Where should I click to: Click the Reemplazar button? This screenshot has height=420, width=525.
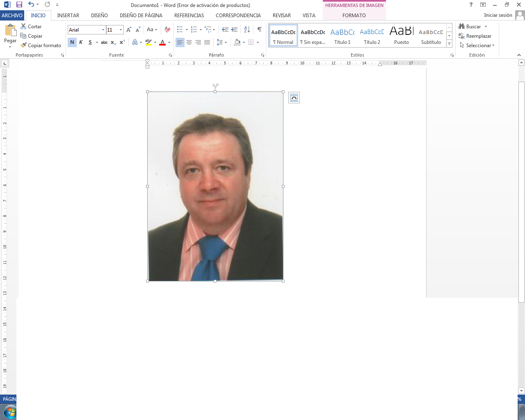tap(475, 36)
